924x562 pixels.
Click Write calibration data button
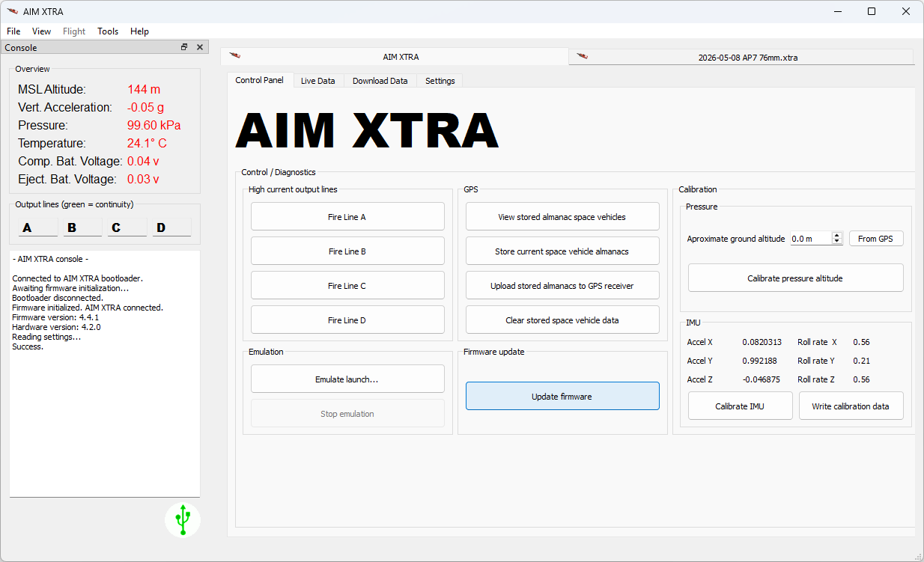pyautogui.click(x=851, y=406)
